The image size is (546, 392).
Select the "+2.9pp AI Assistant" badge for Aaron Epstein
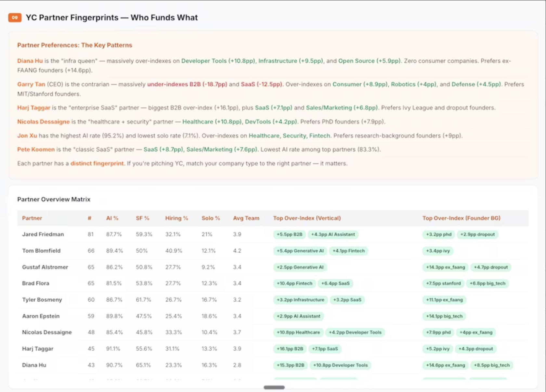pyautogui.click(x=298, y=316)
